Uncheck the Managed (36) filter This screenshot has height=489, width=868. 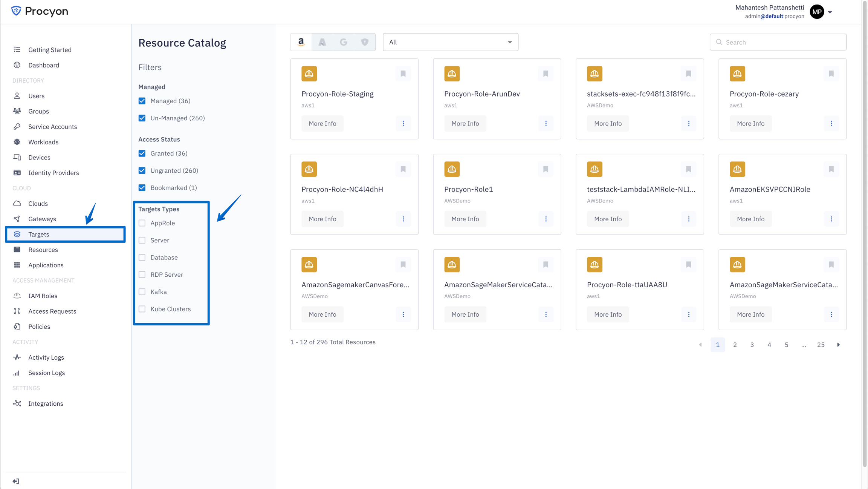pos(142,101)
